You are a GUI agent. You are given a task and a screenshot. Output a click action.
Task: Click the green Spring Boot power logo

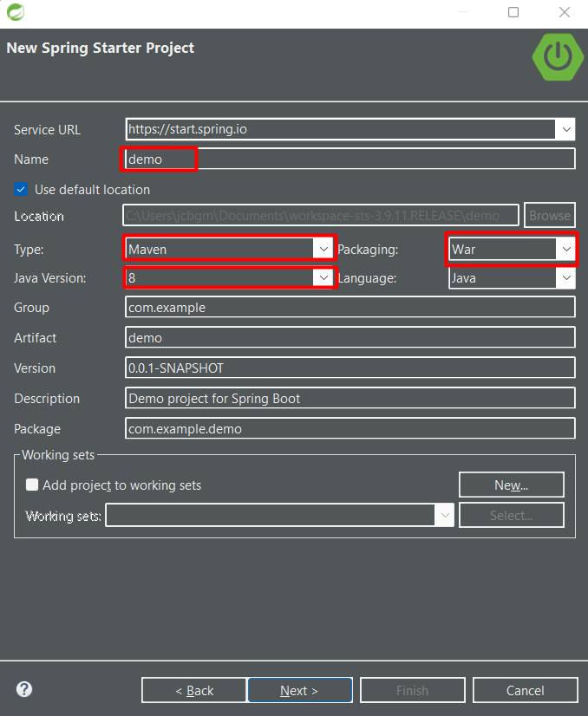558,57
